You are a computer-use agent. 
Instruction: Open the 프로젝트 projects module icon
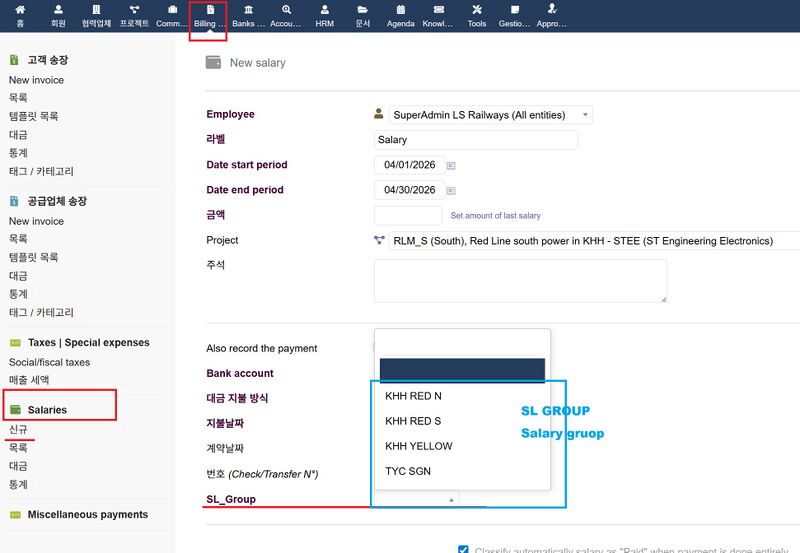pyautogui.click(x=134, y=10)
